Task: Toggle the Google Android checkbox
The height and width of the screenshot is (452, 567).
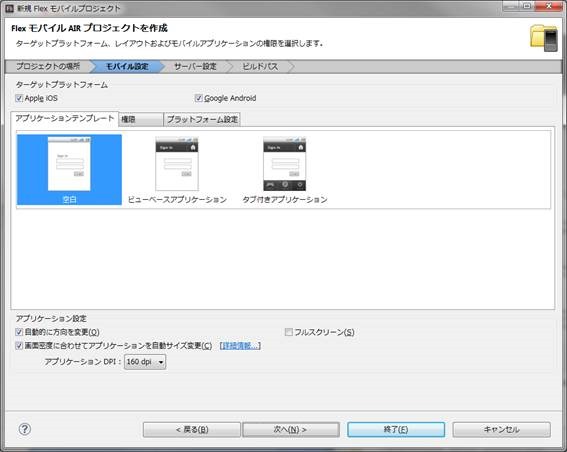Action: point(198,98)
